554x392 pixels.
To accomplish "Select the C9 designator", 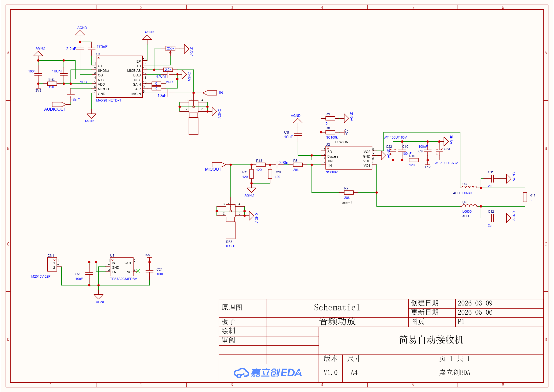I will tap(421, 151).
